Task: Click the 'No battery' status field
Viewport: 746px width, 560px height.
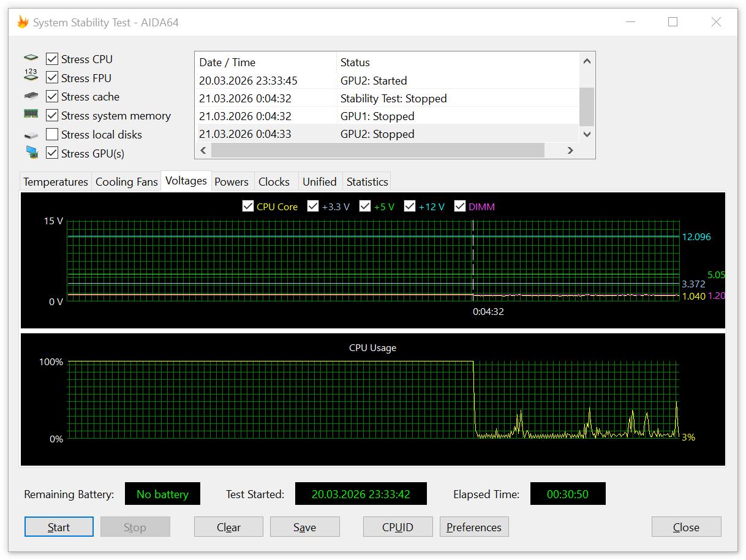Action: coord(162,494)
